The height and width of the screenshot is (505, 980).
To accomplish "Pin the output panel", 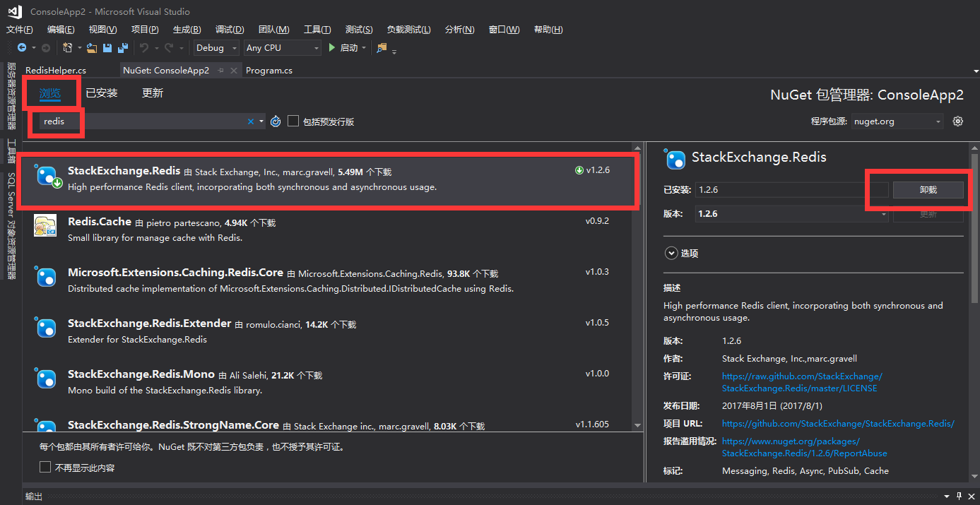I will pyautogui.click(x=959, y=496).
